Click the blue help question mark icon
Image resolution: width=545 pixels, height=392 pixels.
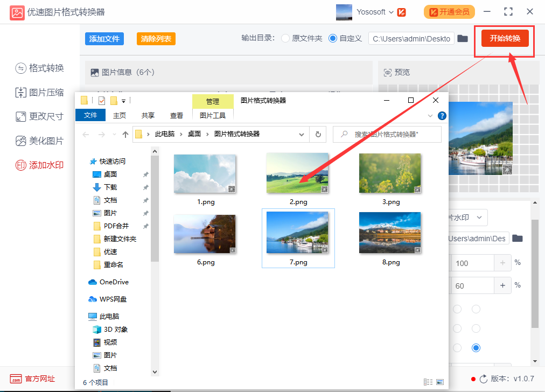[442, 116]
